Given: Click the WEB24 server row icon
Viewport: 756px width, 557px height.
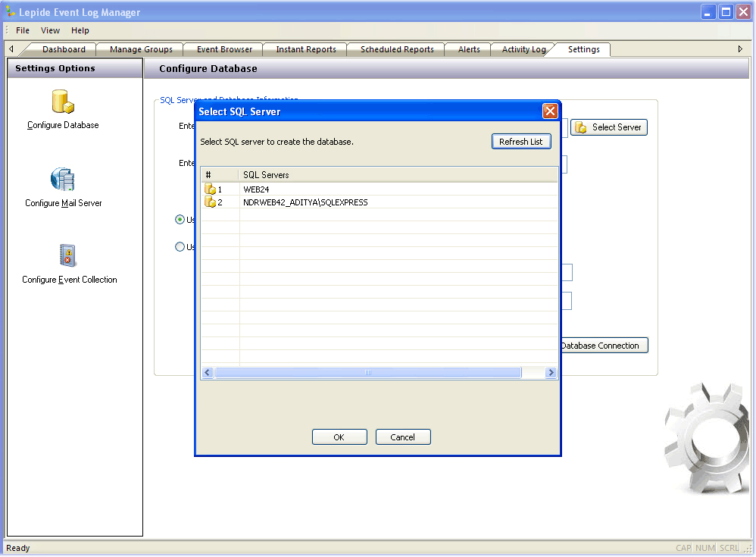Looking at the screenshot, I should coord(211,189).
